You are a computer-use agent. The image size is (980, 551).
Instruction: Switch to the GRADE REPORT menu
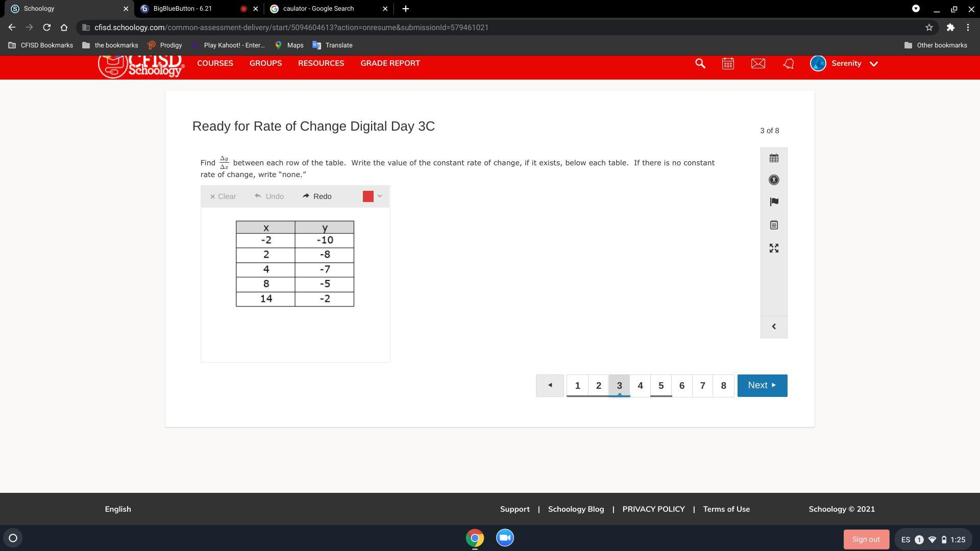pyautogui.click(x=390, y=63)
